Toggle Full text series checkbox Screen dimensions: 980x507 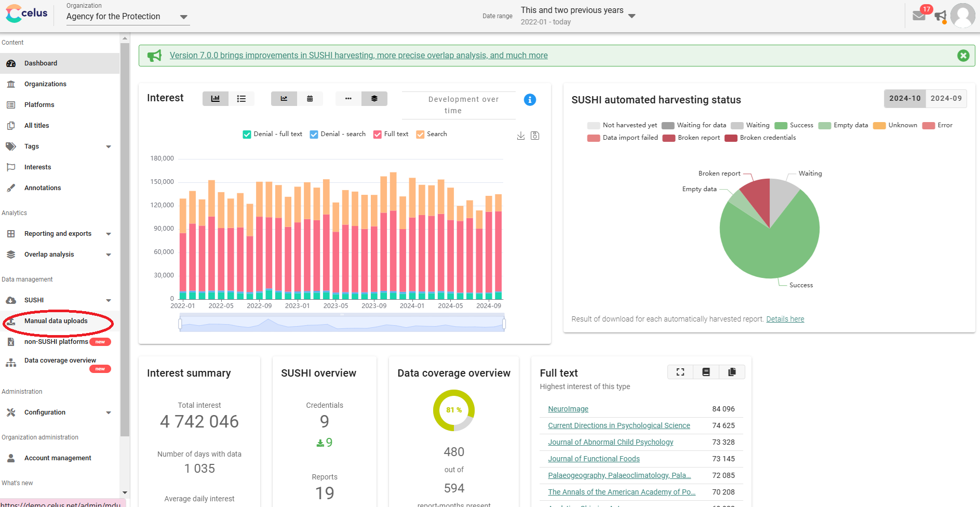coord(378,135)
